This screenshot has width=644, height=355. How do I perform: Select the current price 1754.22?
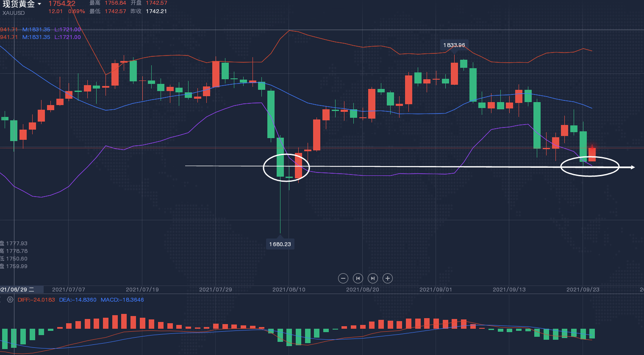tap(62, 3)
